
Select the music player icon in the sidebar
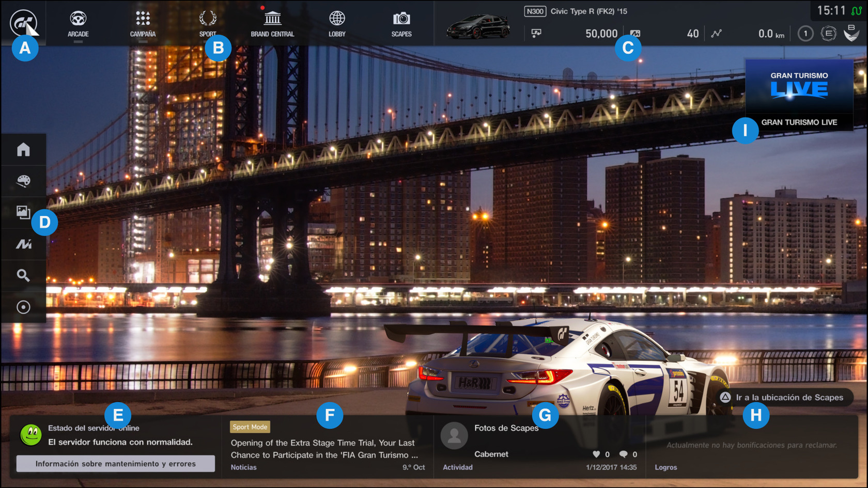pos(23,244)
